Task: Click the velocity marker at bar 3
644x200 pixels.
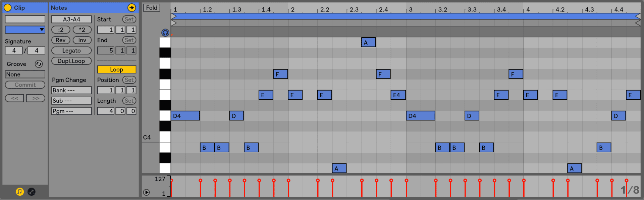Action: click(407, 181)
